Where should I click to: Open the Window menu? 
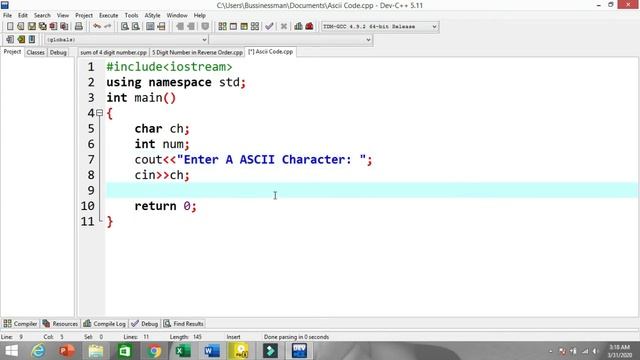click(177, 16)
